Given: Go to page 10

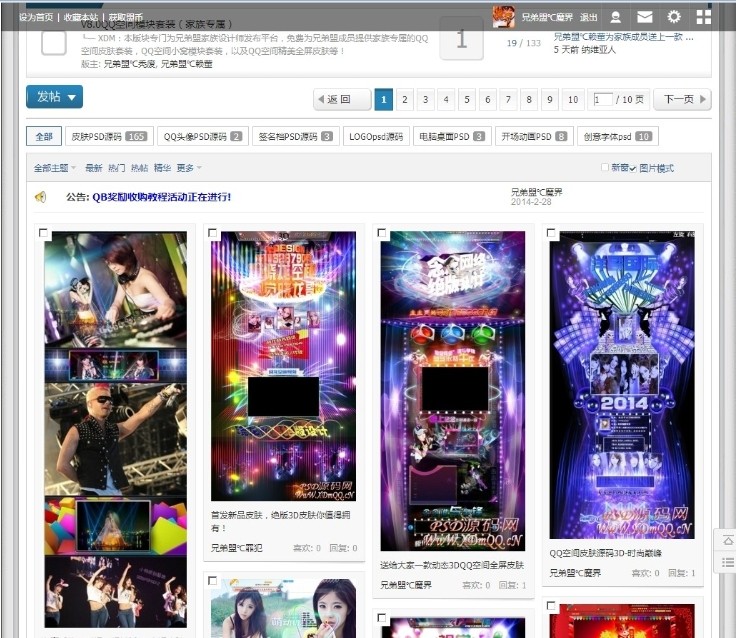Looking at the screenshot, I should (573, 100).
